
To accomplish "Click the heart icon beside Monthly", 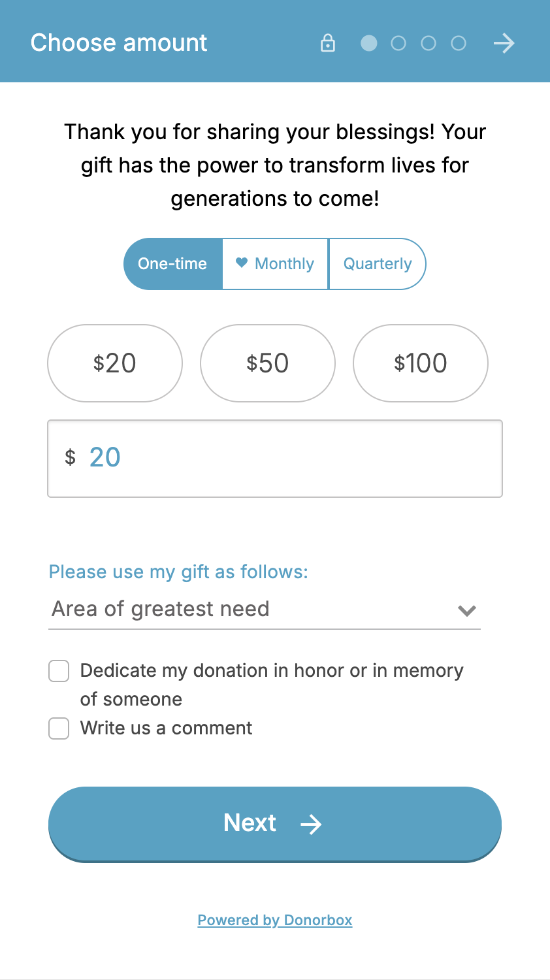I will 242,263.
